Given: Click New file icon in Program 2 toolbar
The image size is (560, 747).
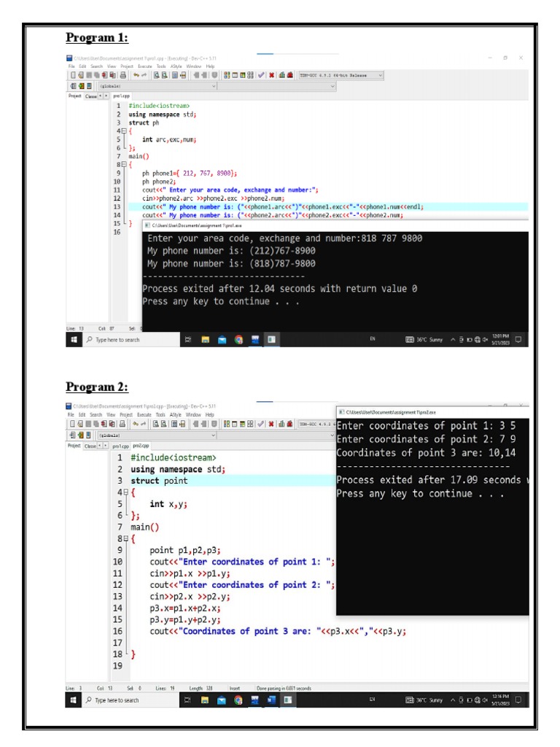Looking at the screenshot, I should [x=73, y=424].
